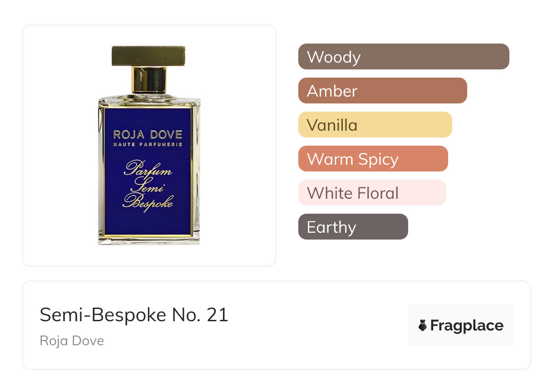Click the Earthy accord bar
Image resolution: width=553 pixels, height=392 pixels.
pyautogui.click(x=353, y=227)
